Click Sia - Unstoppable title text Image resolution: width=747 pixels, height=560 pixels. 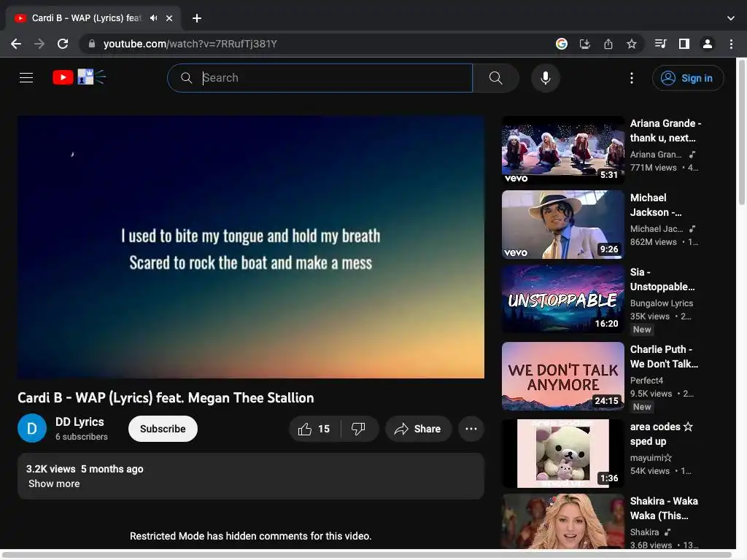(x=662, y=279)
